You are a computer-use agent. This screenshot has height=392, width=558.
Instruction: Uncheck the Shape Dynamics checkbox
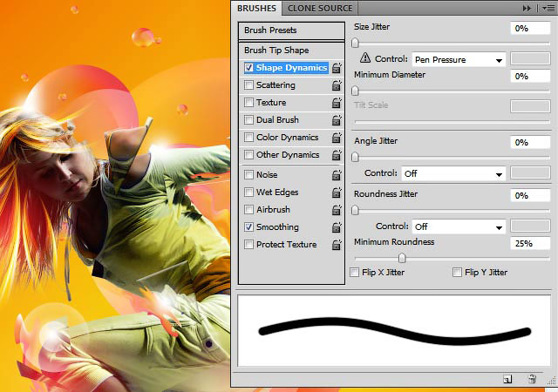pos(248,68)
